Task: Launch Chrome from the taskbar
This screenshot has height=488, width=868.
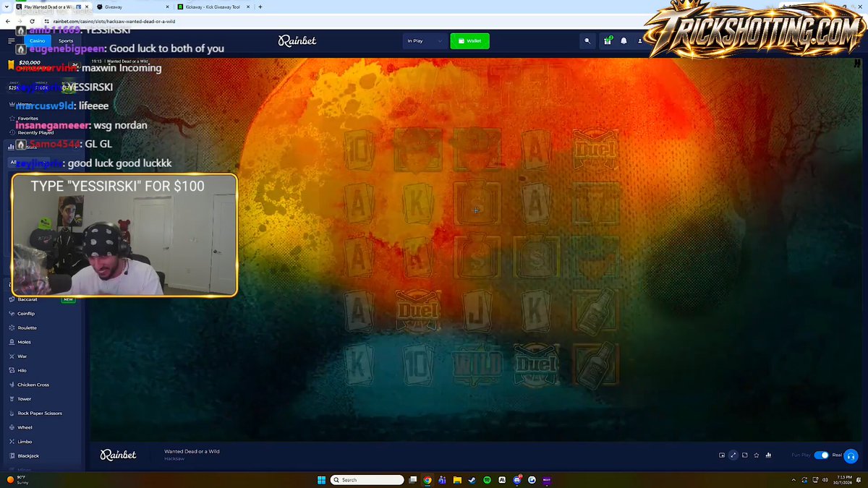Action: point(427,480)
